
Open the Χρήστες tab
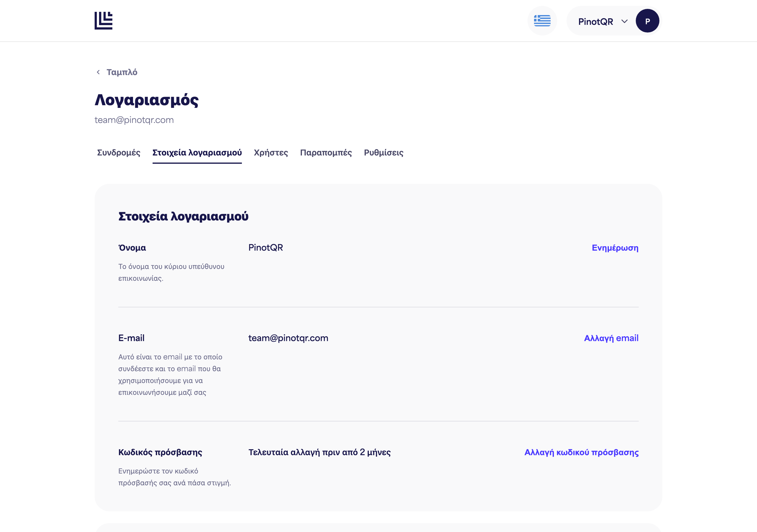coord(271,153)
